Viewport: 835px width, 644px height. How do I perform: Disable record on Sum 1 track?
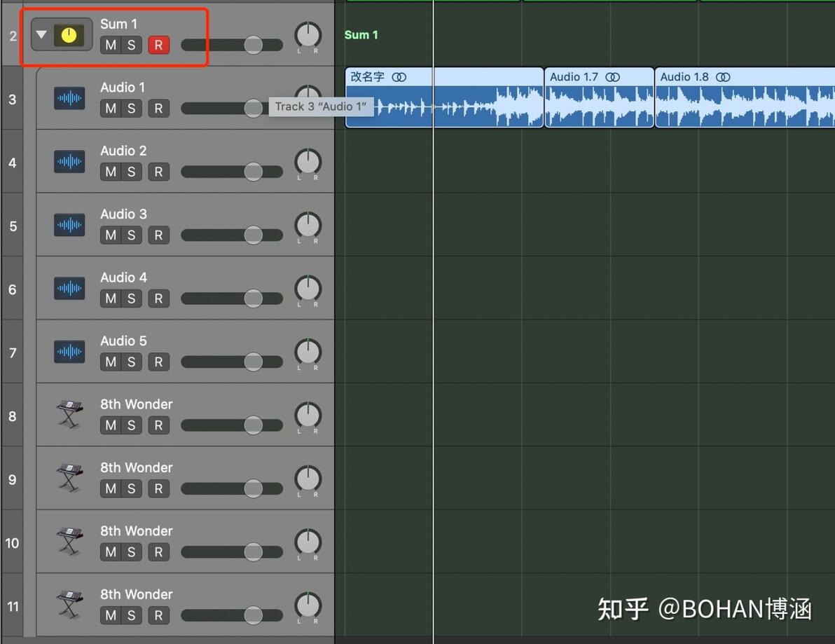[x=159, y=46]
